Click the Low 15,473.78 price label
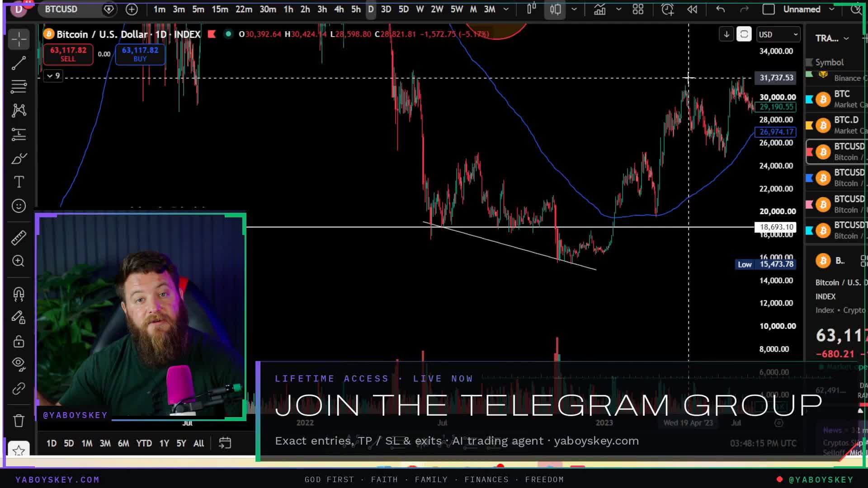 click(x=765, y=264)
